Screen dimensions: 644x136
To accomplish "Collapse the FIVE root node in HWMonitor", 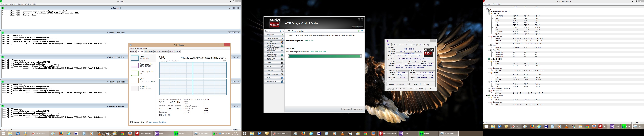I will point(485,9).
